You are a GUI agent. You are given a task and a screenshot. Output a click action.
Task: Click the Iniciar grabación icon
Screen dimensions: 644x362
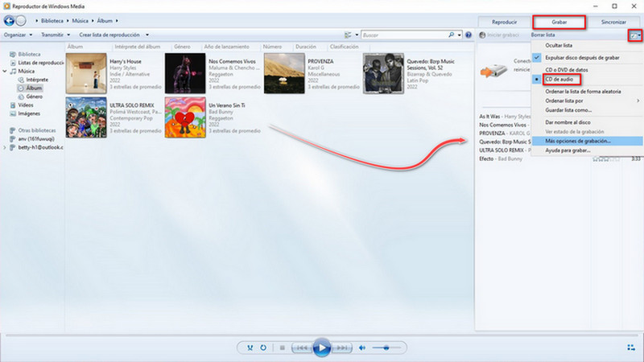(482, 35)
